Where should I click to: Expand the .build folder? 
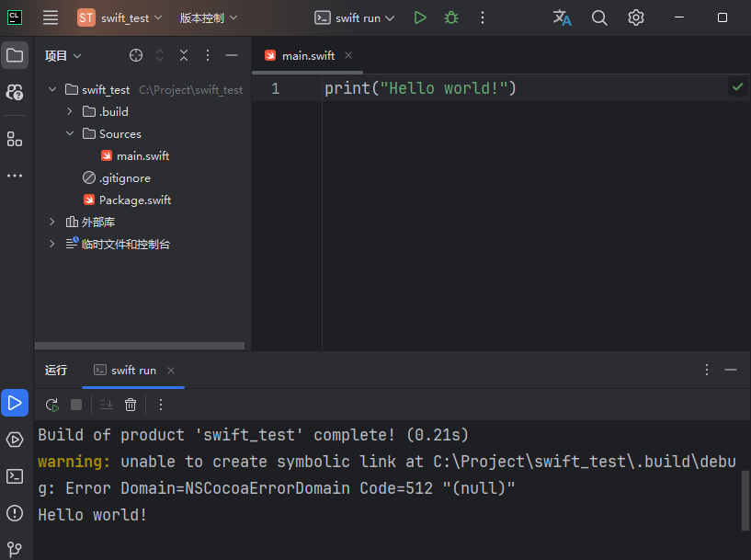(x=69, y=111)
